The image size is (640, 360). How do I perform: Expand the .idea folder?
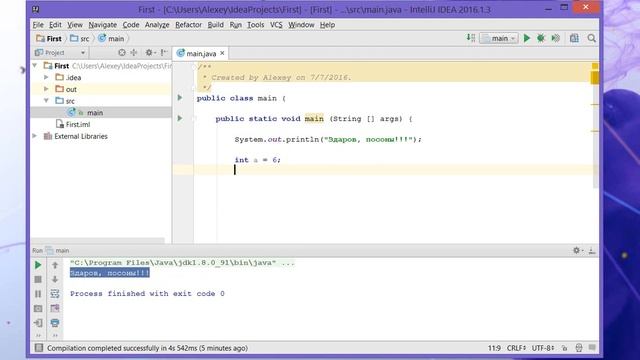click(x=46, y=77)
